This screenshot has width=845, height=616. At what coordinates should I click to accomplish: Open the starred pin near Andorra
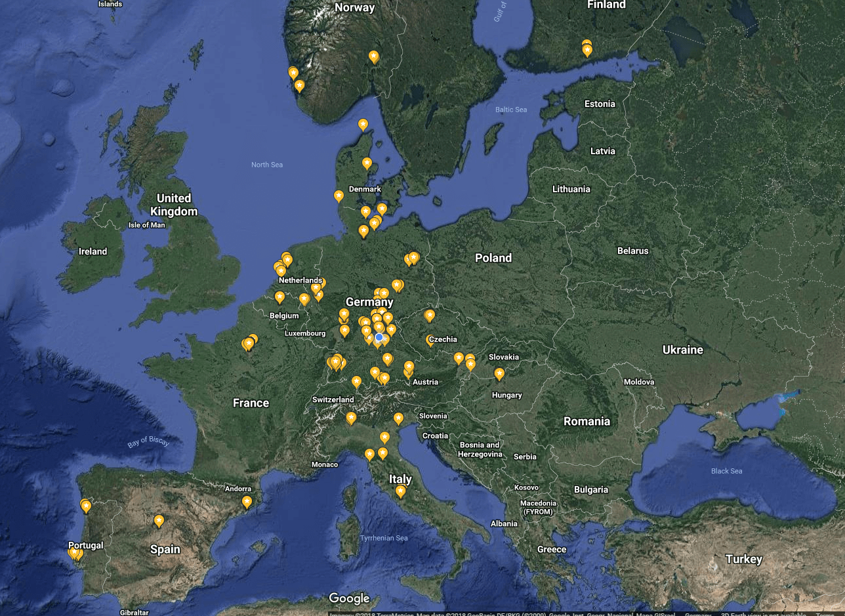[x=247, y=502]
